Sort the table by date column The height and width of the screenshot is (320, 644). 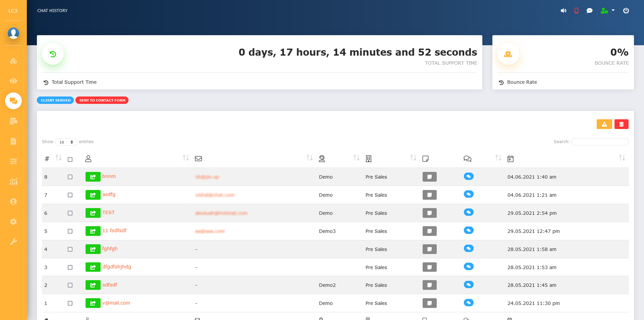pyautogui.click(x=622, y=158)
